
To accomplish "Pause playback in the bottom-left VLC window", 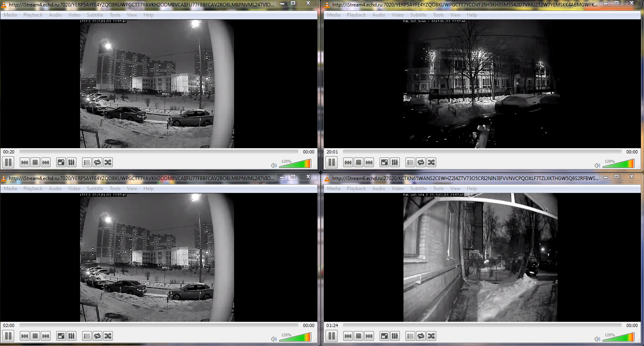I will tap(8, 336).
